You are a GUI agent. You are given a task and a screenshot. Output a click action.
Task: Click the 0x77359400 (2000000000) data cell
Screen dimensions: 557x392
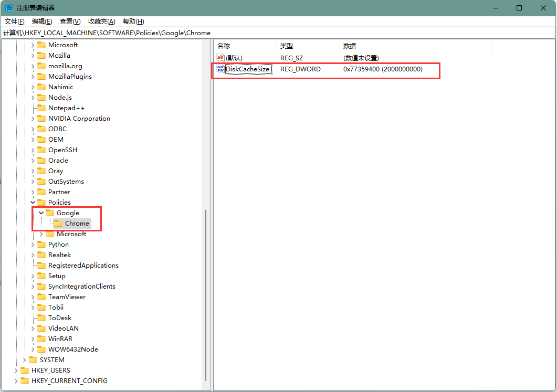(x=383, y=69)
